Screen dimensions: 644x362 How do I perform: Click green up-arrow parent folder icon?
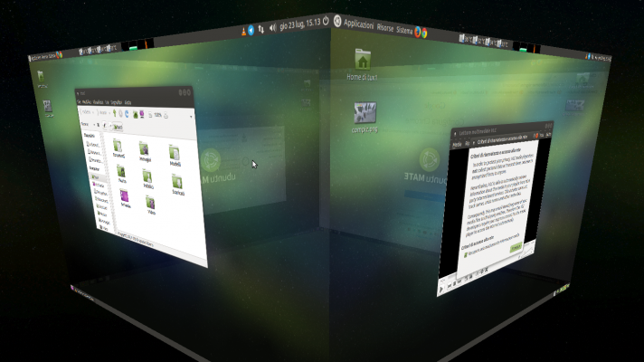115,112
